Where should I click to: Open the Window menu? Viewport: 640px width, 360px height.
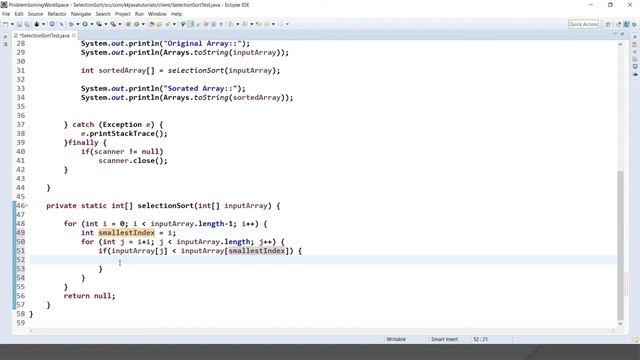(157, 14)
